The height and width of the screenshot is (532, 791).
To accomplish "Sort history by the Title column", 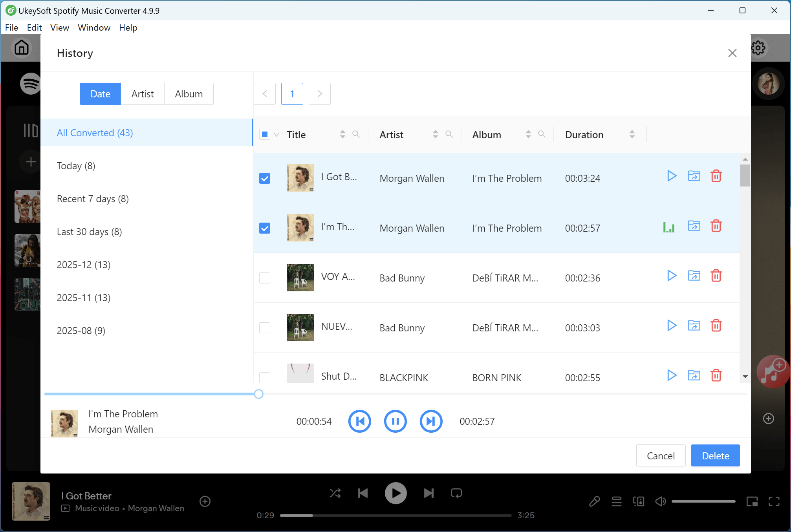I will 342,134.
